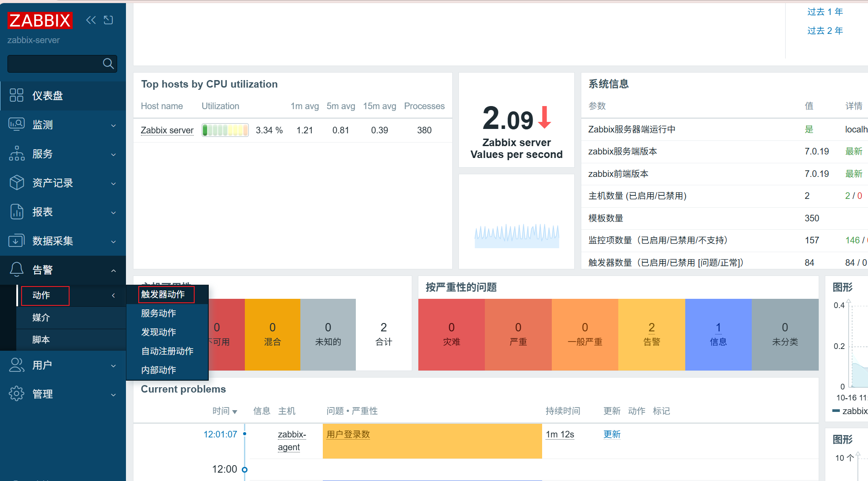Expand the 管理 menu chevron
868x481 pixels.
[x=113, y=395]
